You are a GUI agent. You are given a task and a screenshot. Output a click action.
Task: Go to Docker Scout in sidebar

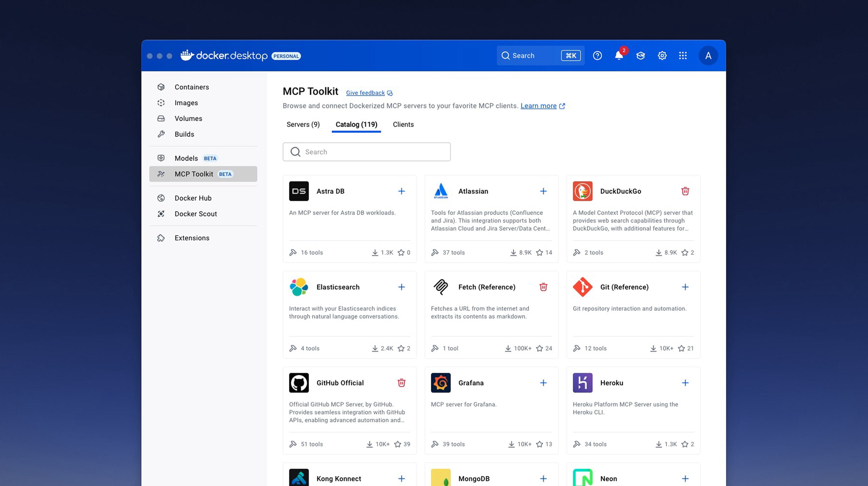point(195,214)
